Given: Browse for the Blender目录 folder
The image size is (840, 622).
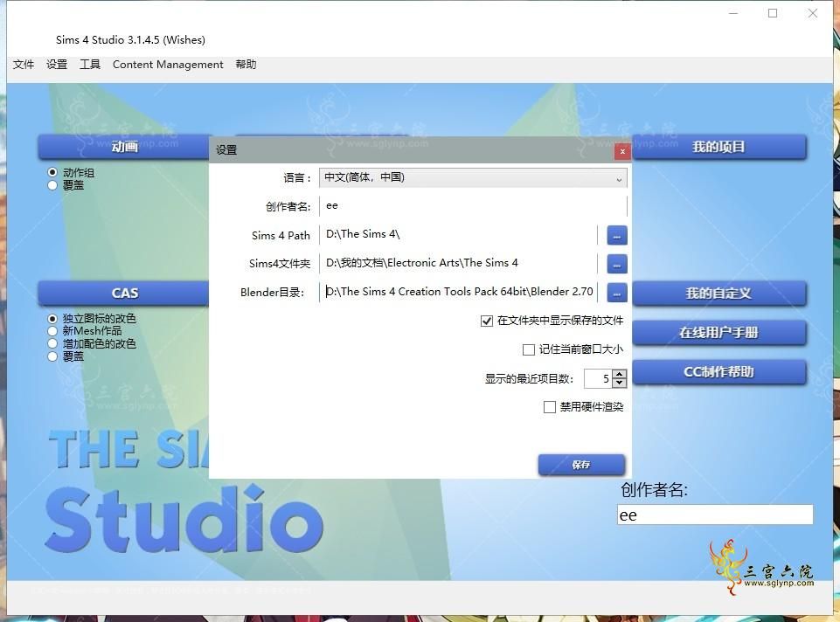Looking at the screenshot, I should (x=616, y=293).
